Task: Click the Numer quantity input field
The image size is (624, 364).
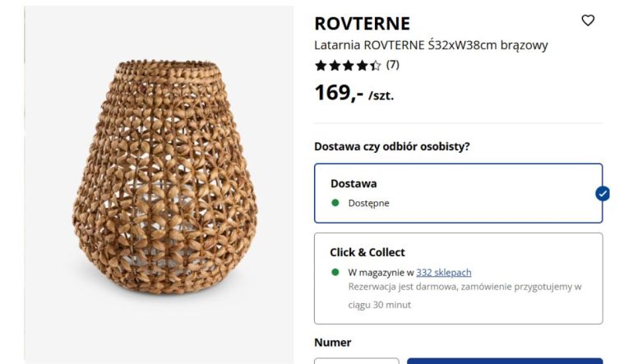Action: (356, 360)
